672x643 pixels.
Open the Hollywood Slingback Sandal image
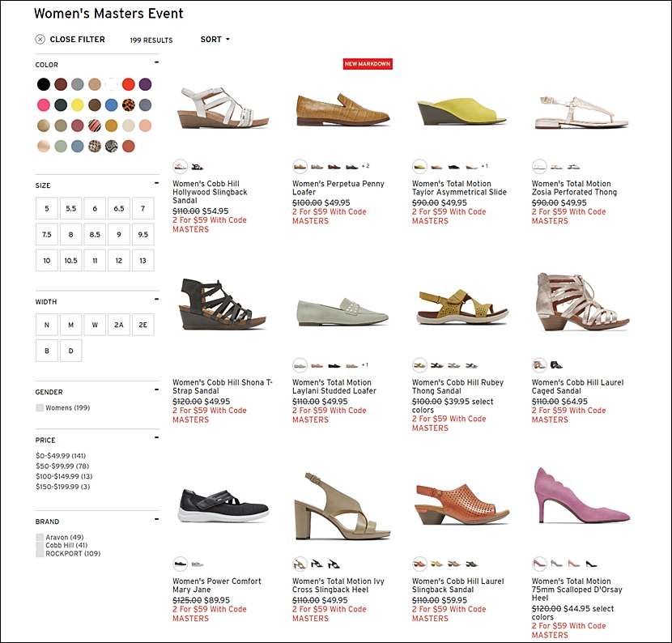point(223,108)
